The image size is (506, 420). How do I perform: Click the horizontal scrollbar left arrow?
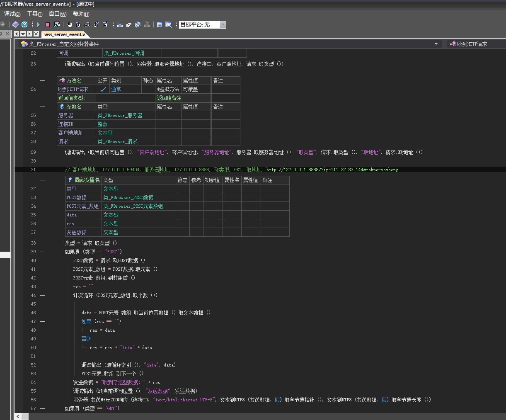point(18,416)
